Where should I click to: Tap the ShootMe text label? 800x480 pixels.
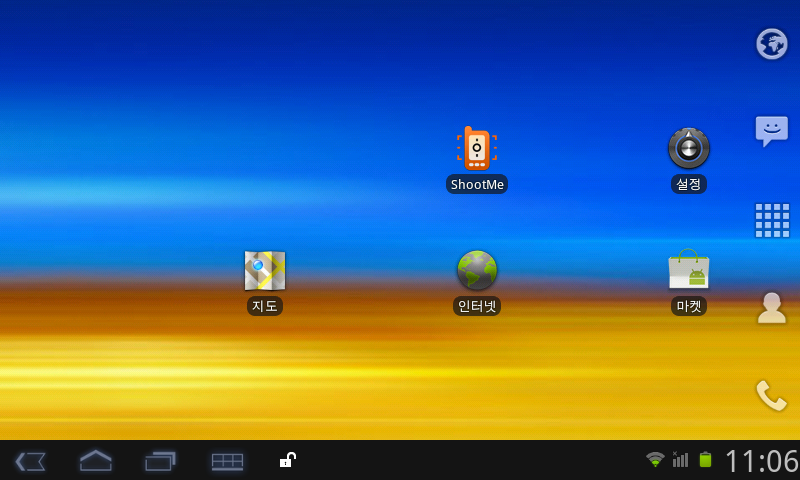[477, 184]
